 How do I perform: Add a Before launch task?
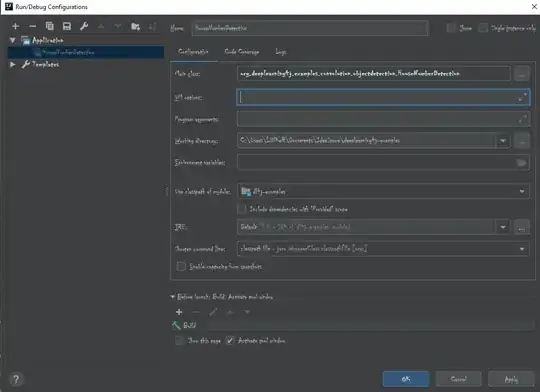tap(179, 312)
